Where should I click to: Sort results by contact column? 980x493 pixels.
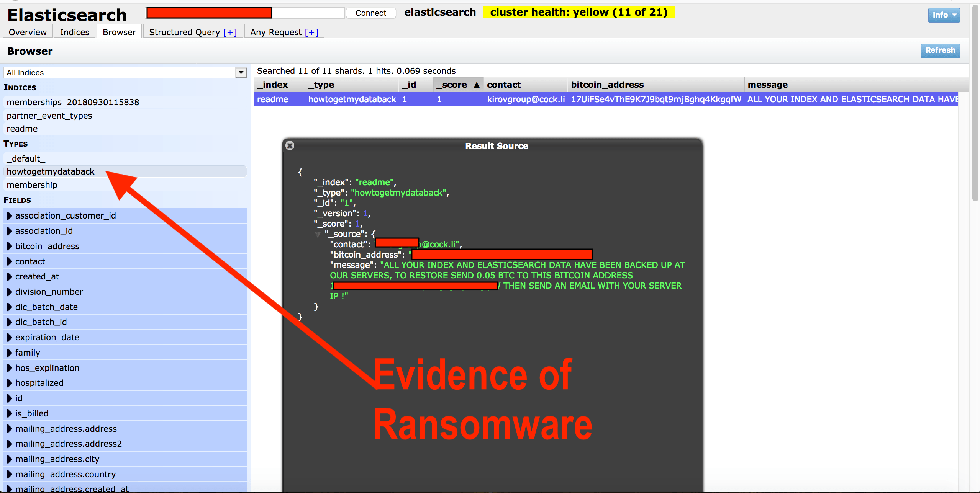[526, 85]
